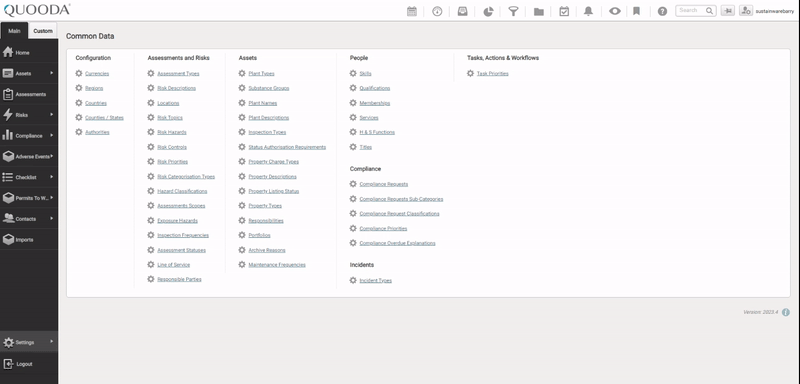
Task: Open the dashboard gauge icon
Action: click(437, 11)
